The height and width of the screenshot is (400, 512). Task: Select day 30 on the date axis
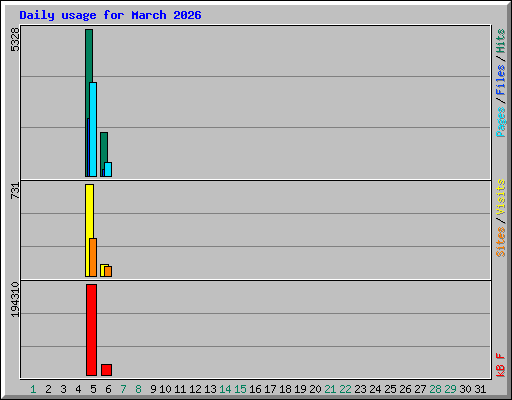coord(465,389)
